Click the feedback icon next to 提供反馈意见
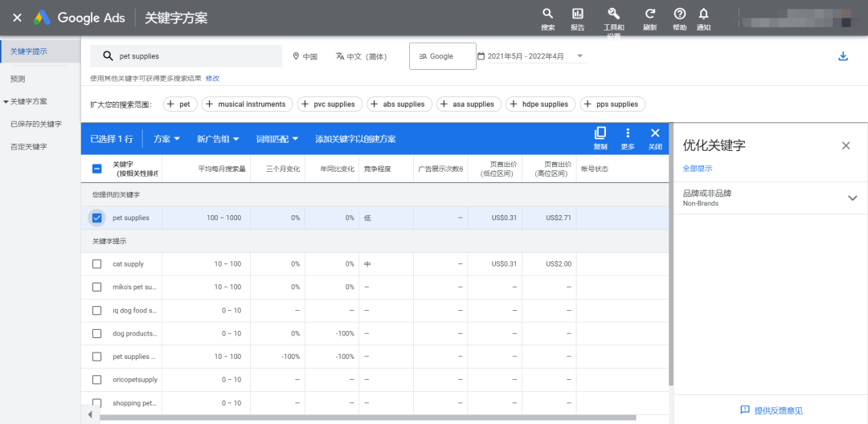Viewport: 868px width, 424px height. click(x=745, y=410)
